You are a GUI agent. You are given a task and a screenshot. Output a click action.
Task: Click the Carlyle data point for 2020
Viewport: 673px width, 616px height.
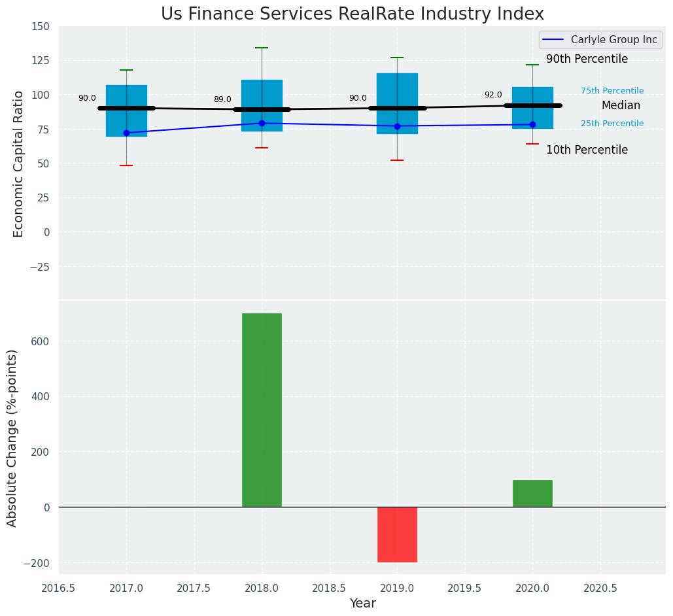pos(532,124)
